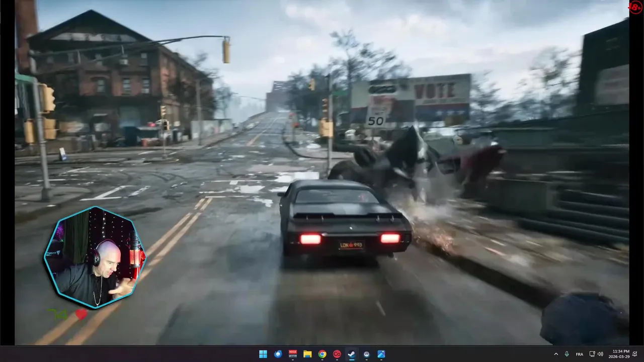644x362 pixels.
Task: Open the blue browser icon next to Start
Action: click(278, 354)
